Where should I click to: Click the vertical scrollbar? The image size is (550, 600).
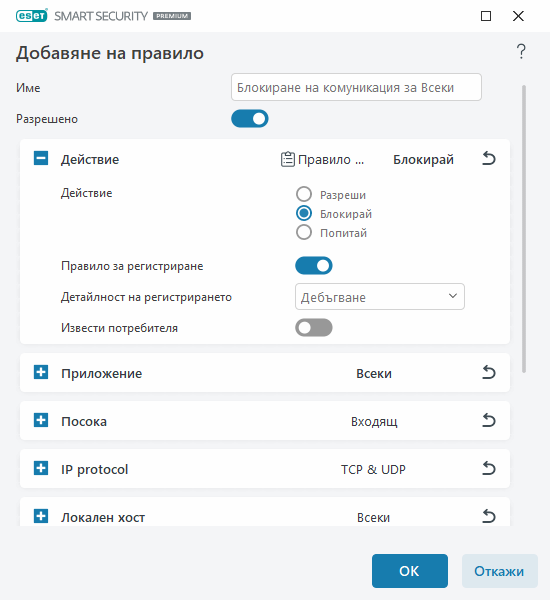point(524,229)
